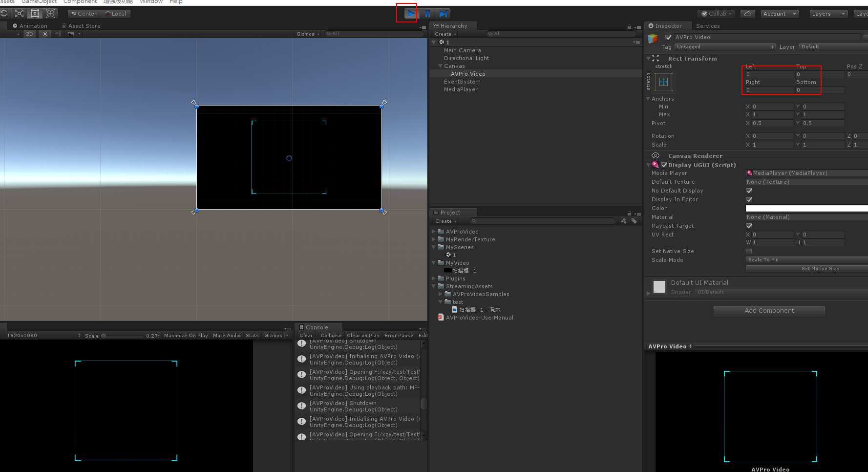Select AVPro Video in the Hierarchy
The height and width of the screenshot is (472, 868).
click(x=467, y=73)
